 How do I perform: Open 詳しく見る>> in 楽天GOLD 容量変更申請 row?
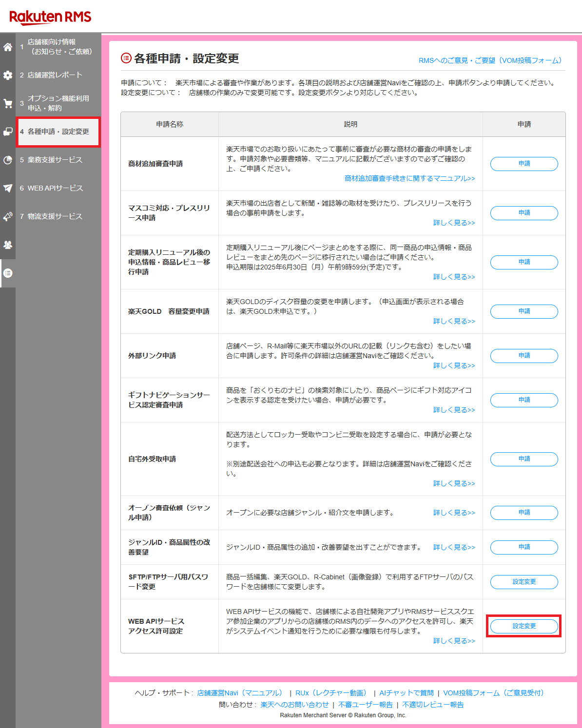point(454,321)
